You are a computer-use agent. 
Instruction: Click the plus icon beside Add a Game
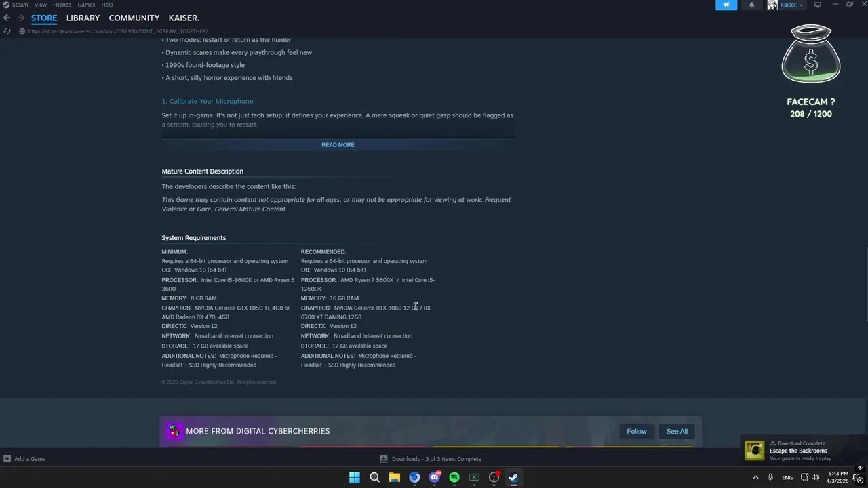click(x=7, y=459)
